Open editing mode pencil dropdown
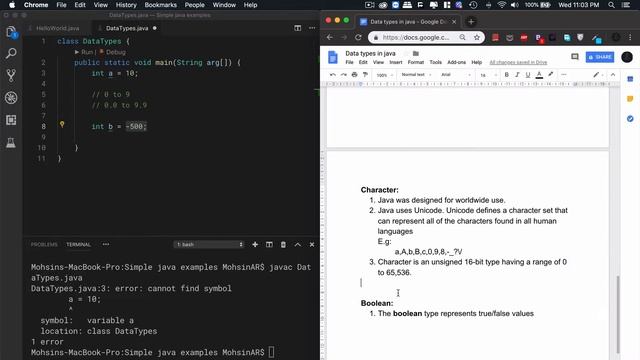640x360 pixels. click(x=598, y=75)
